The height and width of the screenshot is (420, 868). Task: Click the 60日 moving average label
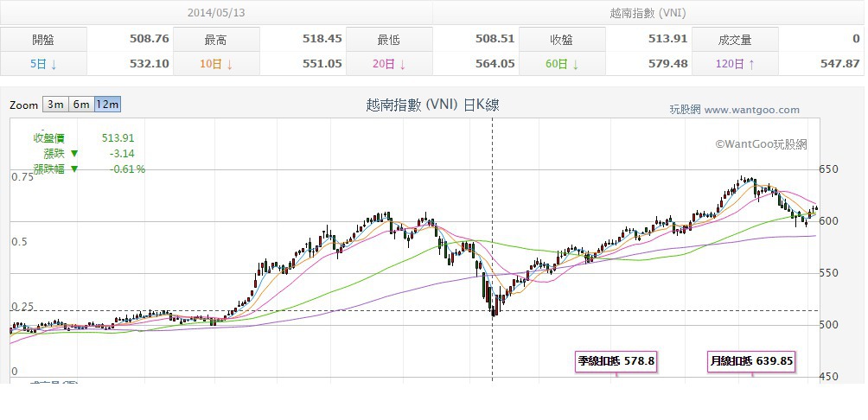pos(562,64)
